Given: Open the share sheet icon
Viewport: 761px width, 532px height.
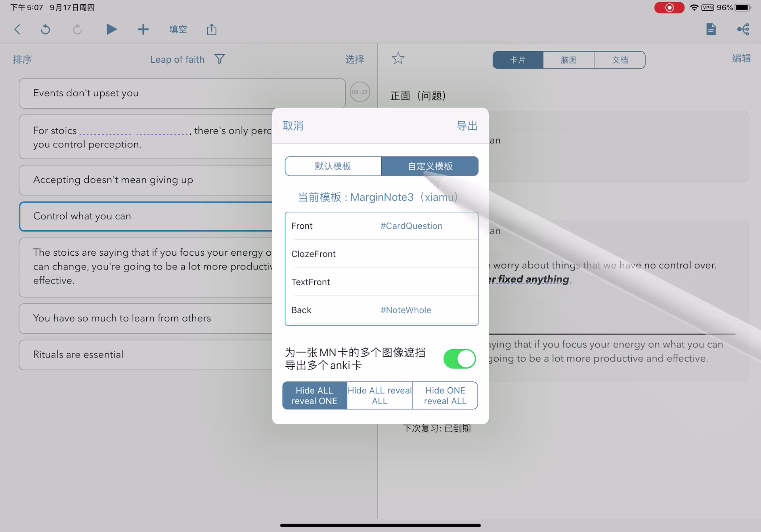Looking at the screenshot, I should (x=212, y=29).
